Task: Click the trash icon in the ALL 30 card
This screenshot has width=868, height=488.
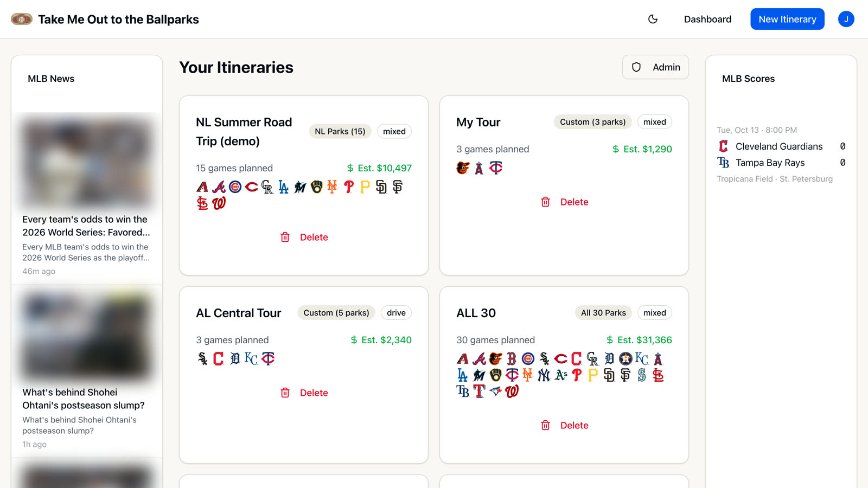Action: 545,425
